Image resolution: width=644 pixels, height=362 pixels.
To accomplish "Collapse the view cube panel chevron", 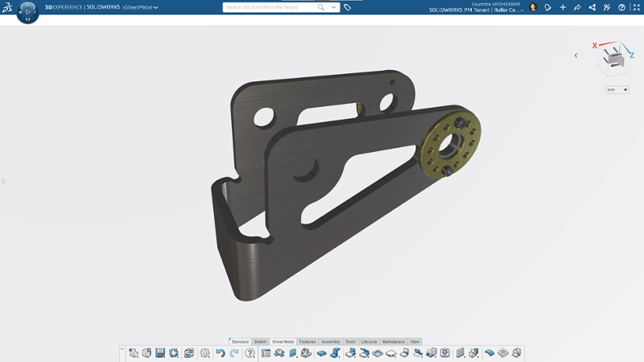I will tap(576, 56).
